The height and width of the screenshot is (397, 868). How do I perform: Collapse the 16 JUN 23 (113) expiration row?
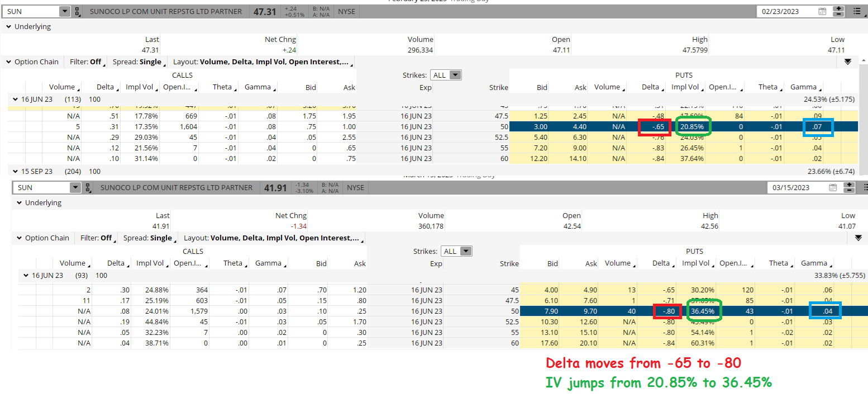point(15,99)
